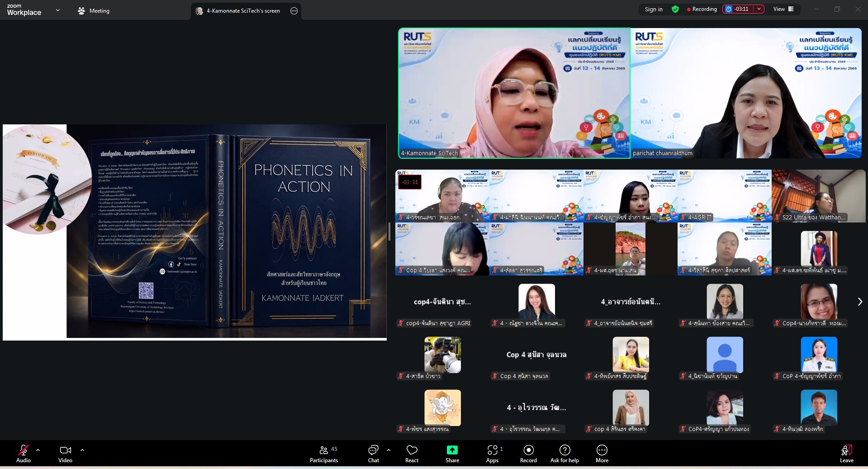Screen dimensions: 868x469
Task: Expand audio options caret next to Audio
Action: point(38,450)
